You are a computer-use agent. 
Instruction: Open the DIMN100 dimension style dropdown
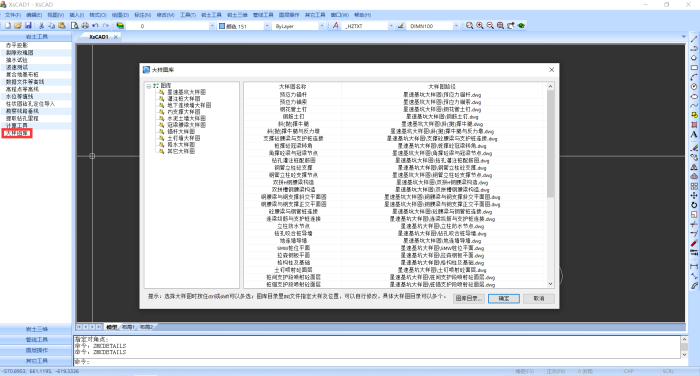[x=432, y=26]
